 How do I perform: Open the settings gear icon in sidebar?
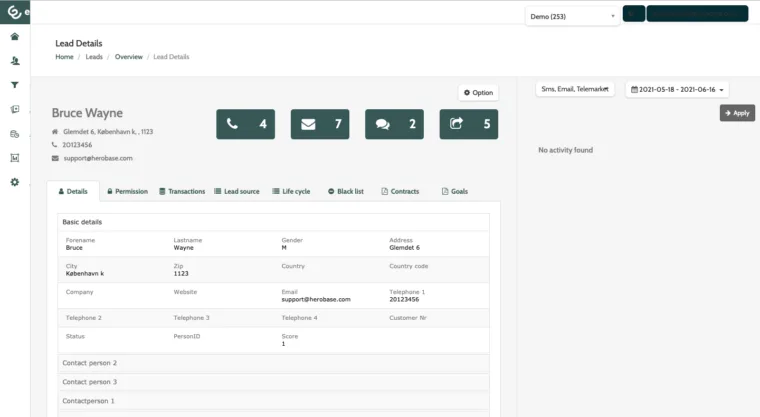pos(15,182)
